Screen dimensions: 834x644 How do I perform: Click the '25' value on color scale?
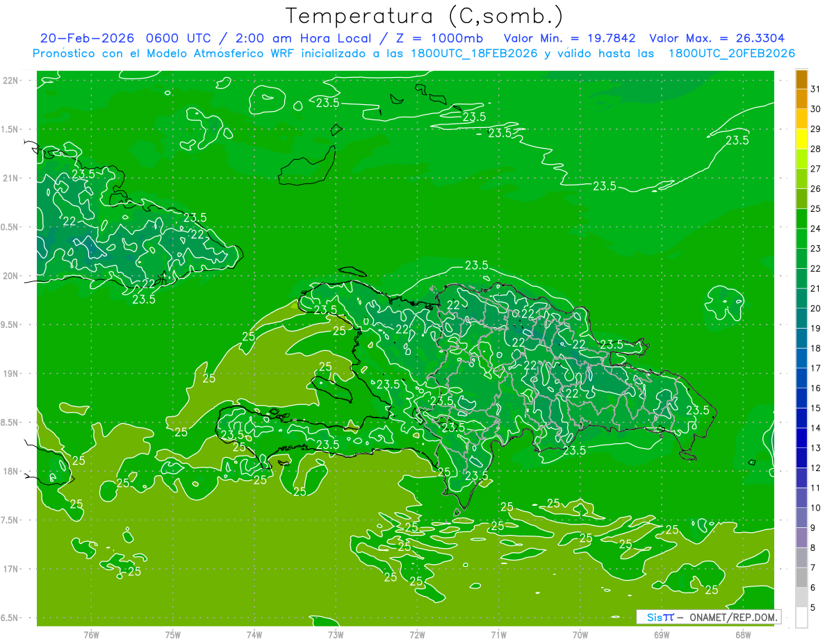815,208
